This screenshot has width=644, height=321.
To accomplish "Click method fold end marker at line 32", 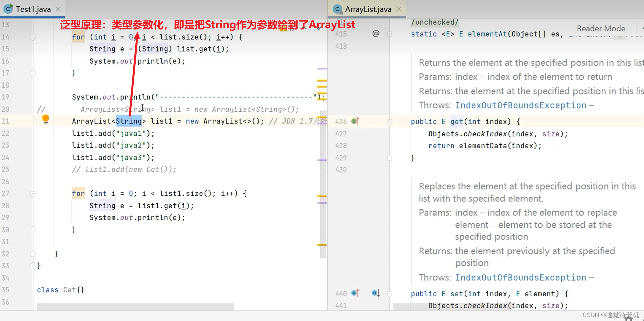I will click(x=33, y=253).
